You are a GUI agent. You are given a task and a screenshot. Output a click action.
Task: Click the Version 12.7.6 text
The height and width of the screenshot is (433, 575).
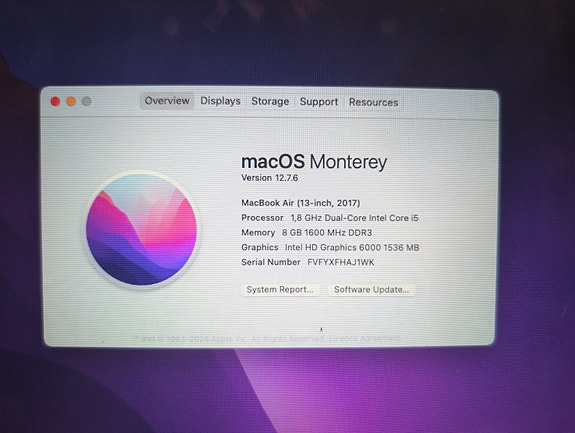pos(270,178)
